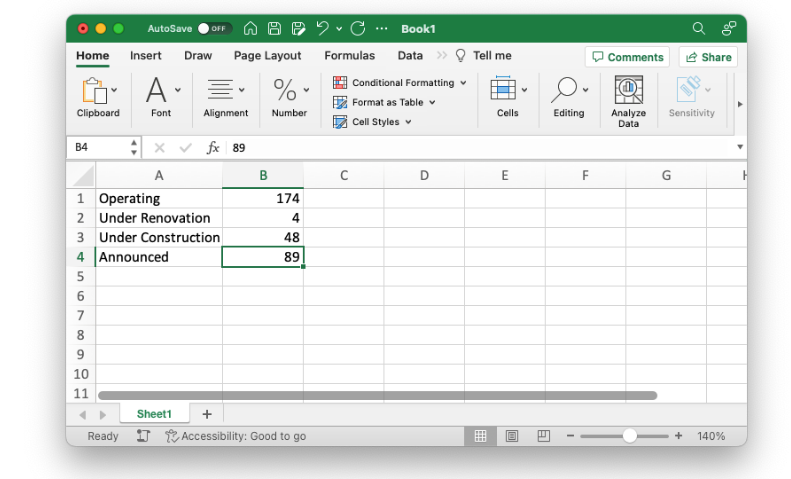
Task: Click the Insert Function fx icon
Action: pos(213,147)
